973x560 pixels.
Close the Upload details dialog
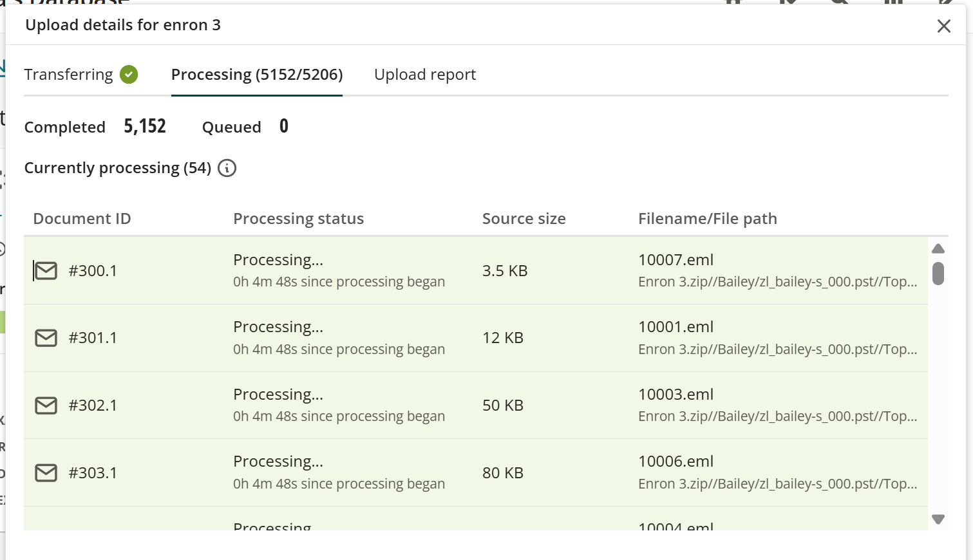pyautogui.click(x=943, y=26)
